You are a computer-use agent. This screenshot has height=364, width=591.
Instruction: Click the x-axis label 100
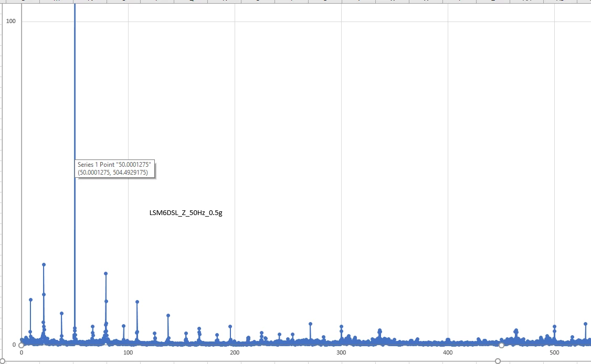(x=128, y=352)
